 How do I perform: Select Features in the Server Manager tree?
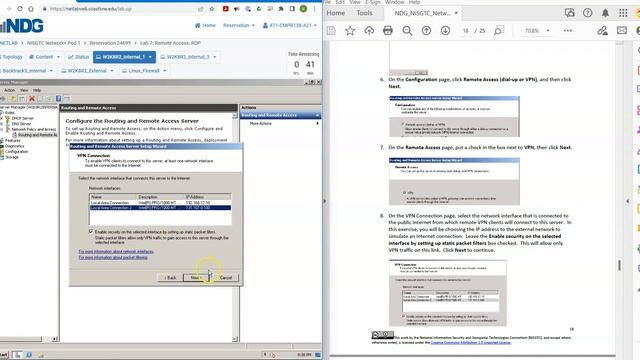coord(12,140)
